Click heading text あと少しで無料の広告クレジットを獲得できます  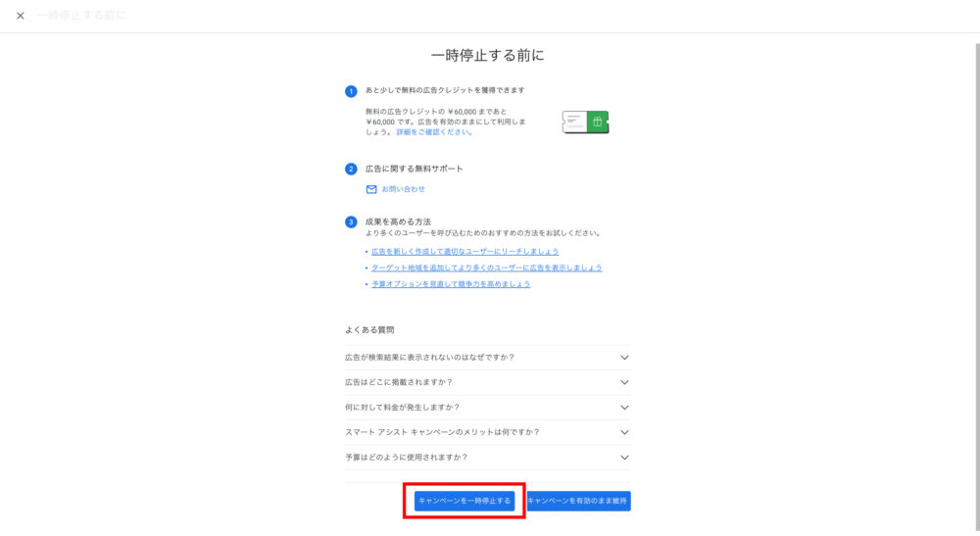(445, 90)
